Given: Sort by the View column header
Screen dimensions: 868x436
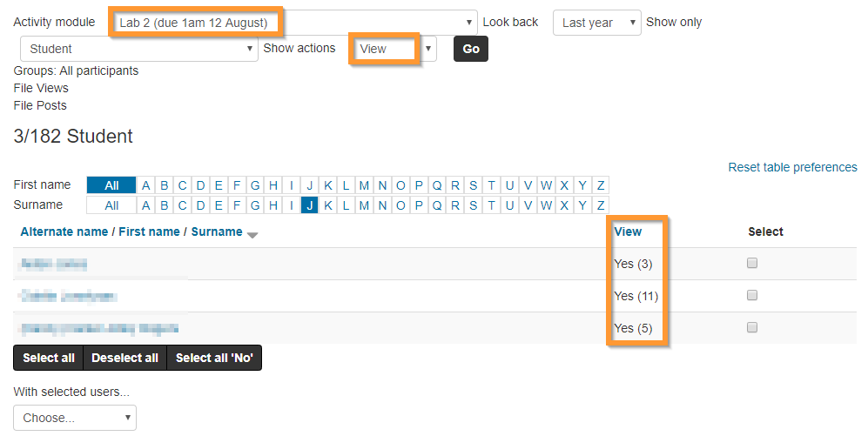Looking at the screenshot, I should coord(628,231).
